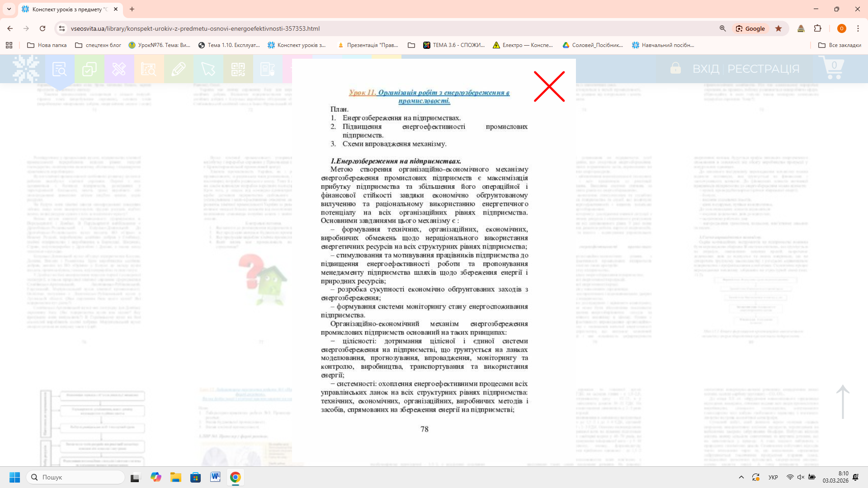Open Microsoft Store from the taskbar
Viewport: 868px width, 488px height.
point(196,477)
